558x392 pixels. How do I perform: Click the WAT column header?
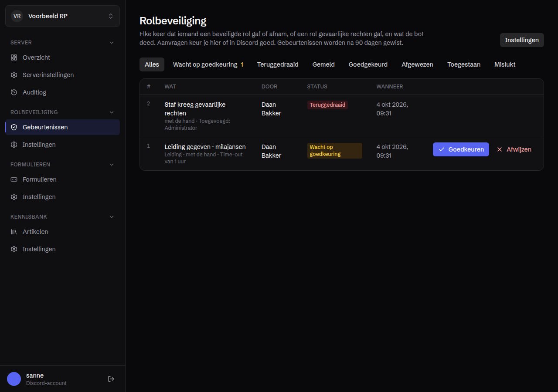coord(170,87)
